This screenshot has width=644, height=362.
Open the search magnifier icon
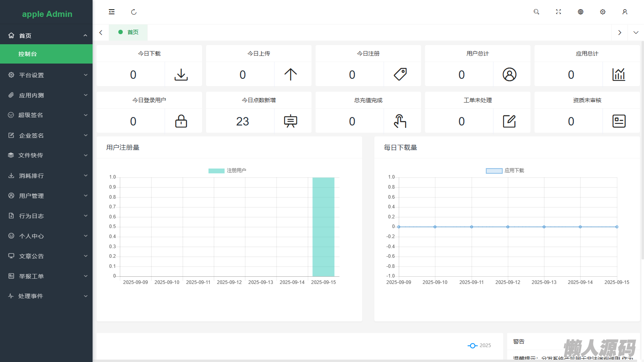[536, 12]
